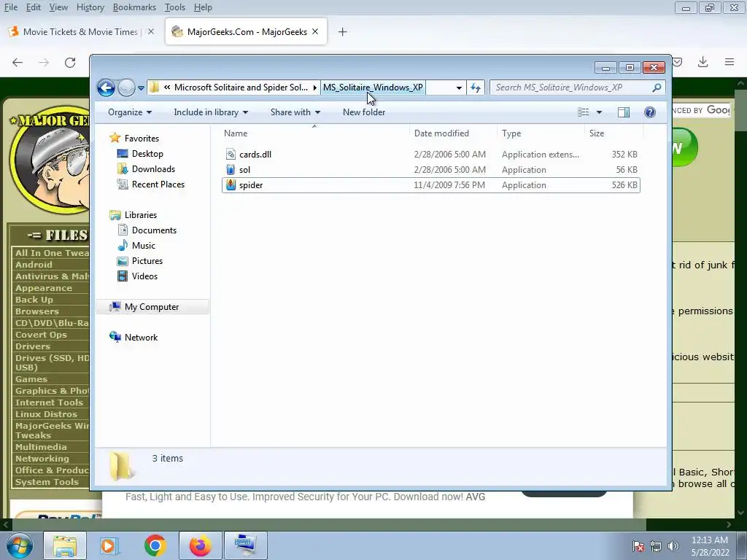The image size is (747, 560).
Task: Open Firefox Bookmarks menu
Action: (x=134, y=7)
